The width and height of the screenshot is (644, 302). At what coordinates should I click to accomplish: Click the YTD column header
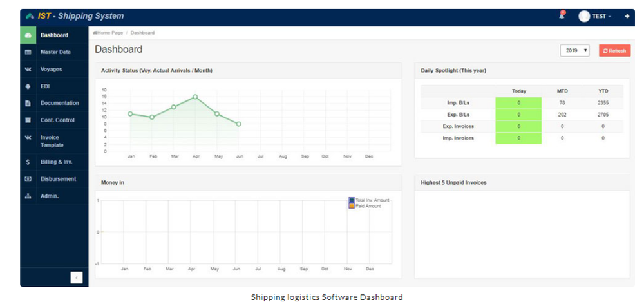603,91
